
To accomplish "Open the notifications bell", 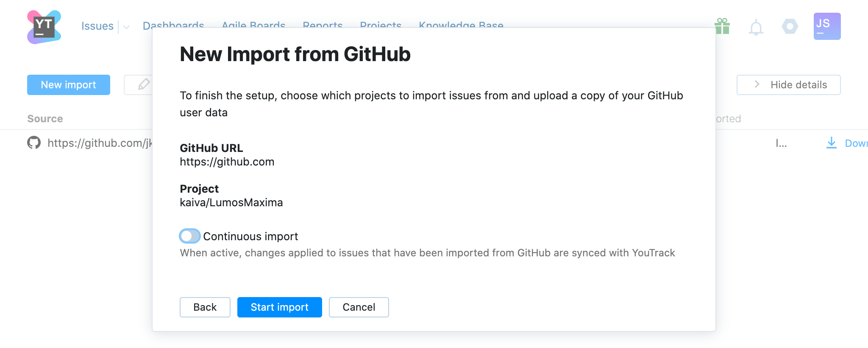I will pyautogui.click(x=756, y=28).
